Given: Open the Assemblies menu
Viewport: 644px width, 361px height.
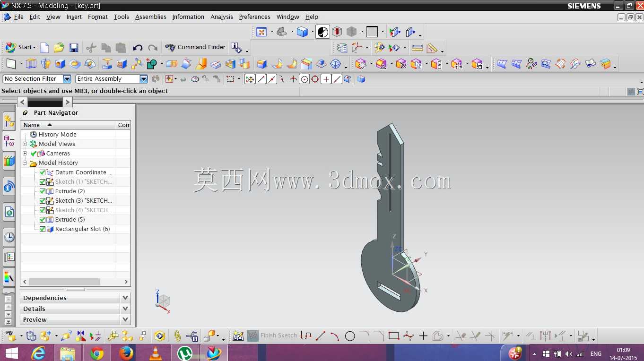Looking at the screenshot, I should pos(151,17).
